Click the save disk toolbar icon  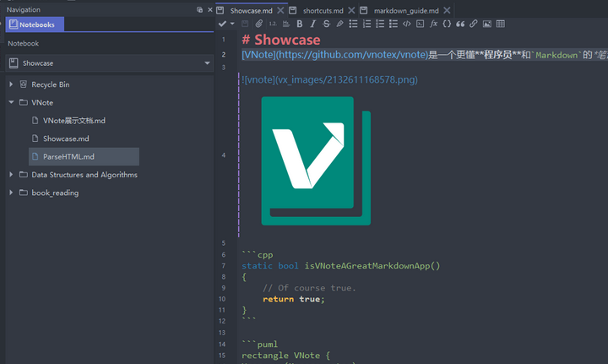[x=245, y=24]
